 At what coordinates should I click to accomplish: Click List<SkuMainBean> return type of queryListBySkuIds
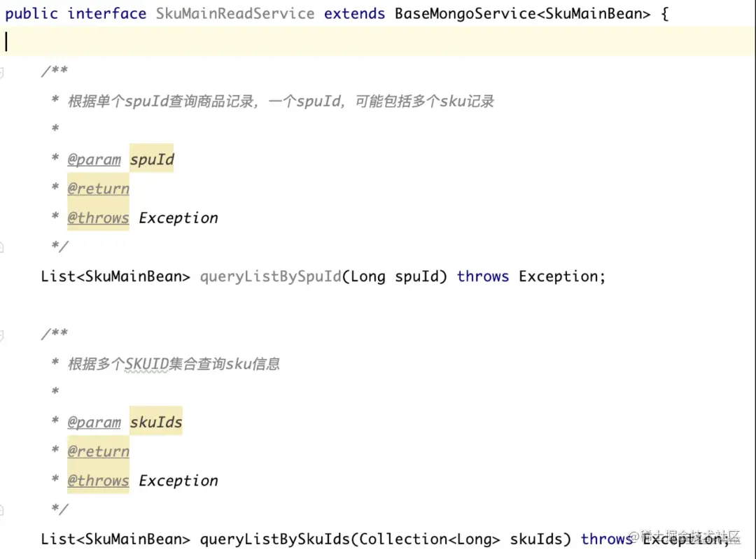[x=115, y=539]
